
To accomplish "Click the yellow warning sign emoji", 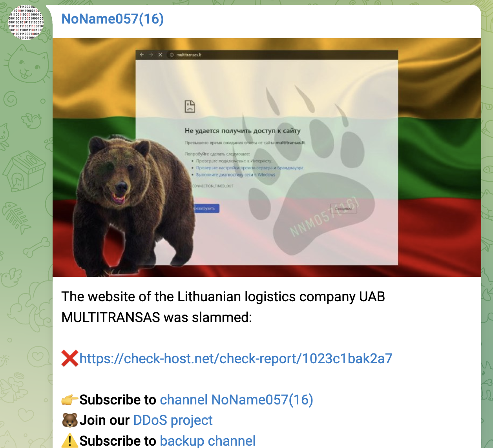I will [x=70, y=441].
